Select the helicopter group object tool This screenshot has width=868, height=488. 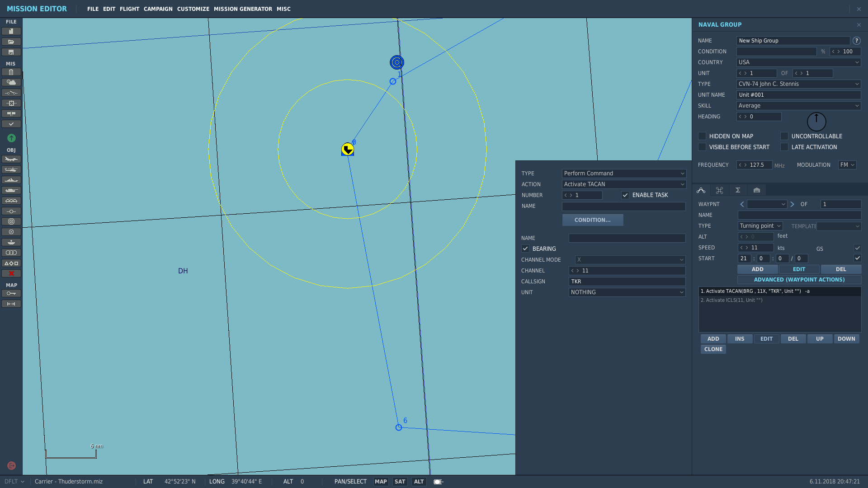point(11,169)
